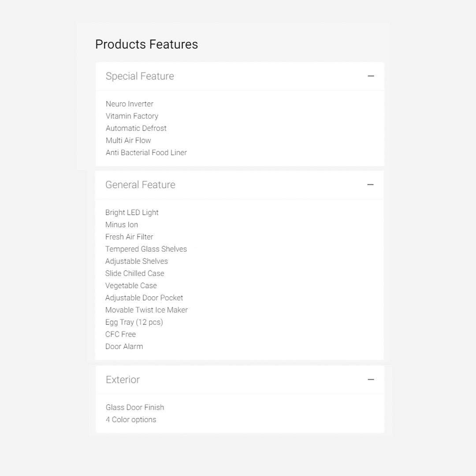The width and height of the screenshot is (476, 476).
Task: Click the Vitamin Factory item
Action: 132,116
